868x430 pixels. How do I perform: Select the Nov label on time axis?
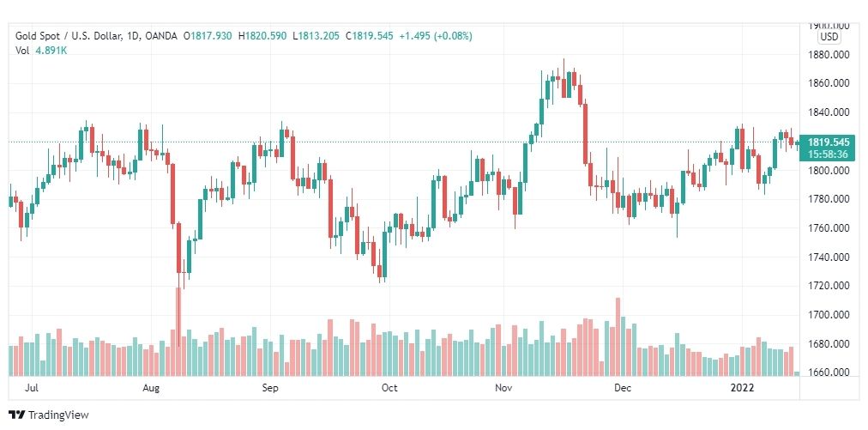pos(503,389)
